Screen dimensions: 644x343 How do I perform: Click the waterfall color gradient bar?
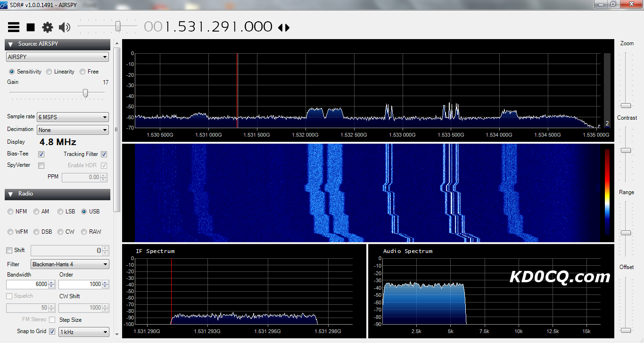click(x=607, y=192)
